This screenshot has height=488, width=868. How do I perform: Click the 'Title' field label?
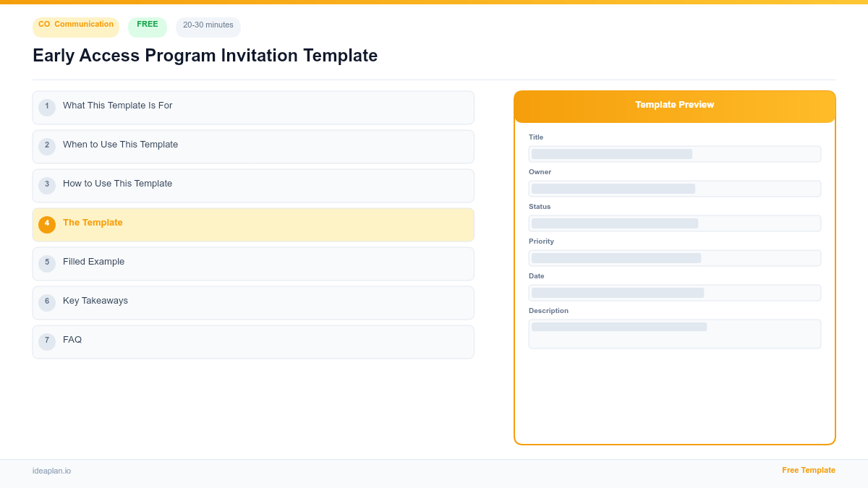coord(536,137)
